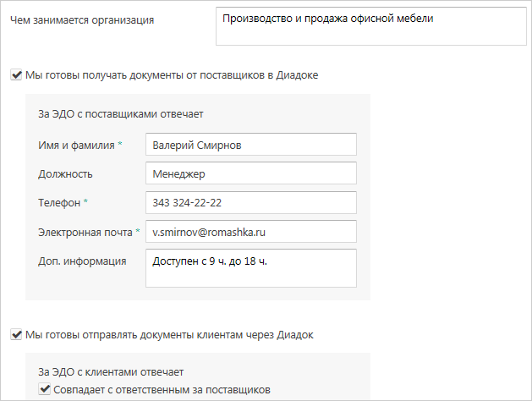Click the heading За ЭДО с клиентами отвечает
This screenshot has height=401, width=532.
[x=111, y=371]
